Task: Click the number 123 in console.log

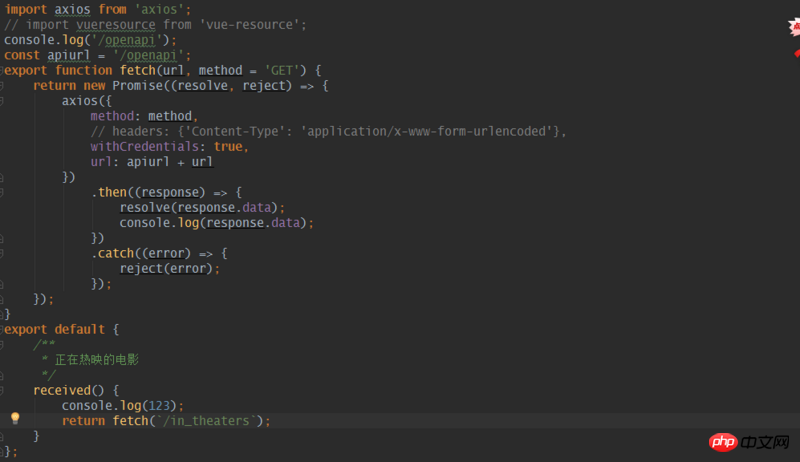Action: [x=159, y=406]
